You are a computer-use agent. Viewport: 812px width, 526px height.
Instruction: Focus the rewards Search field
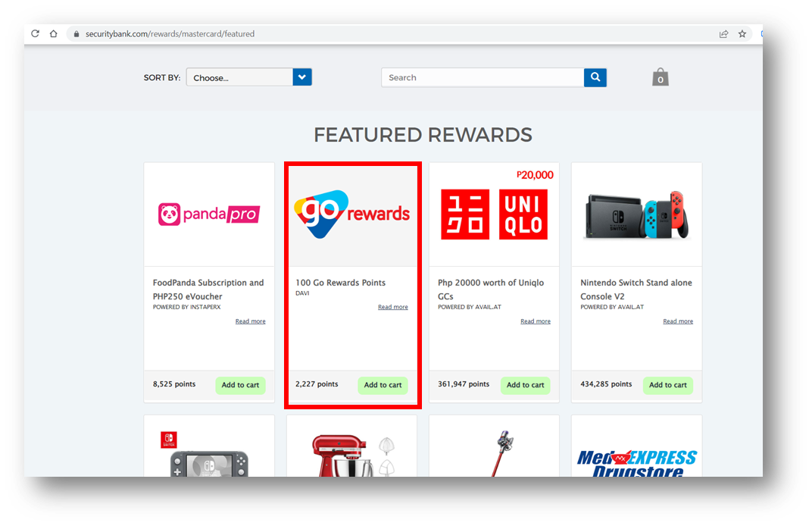(483, 77)
